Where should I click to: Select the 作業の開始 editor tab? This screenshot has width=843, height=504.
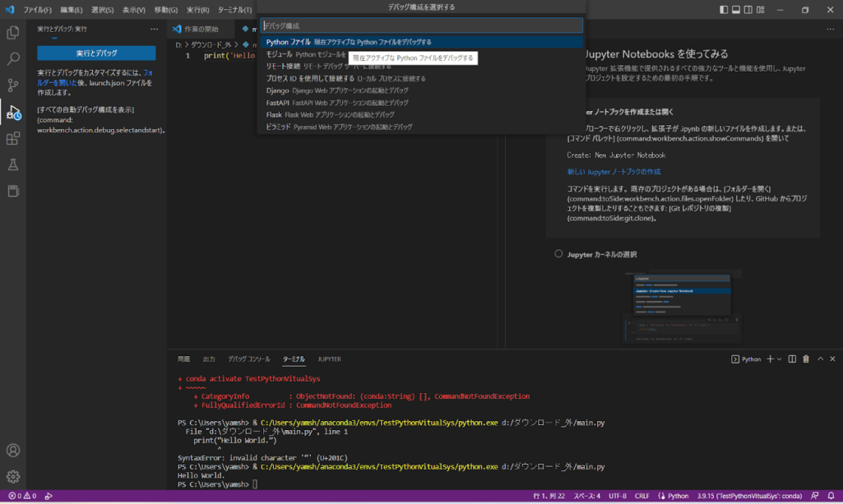click(x=201, y=29)
